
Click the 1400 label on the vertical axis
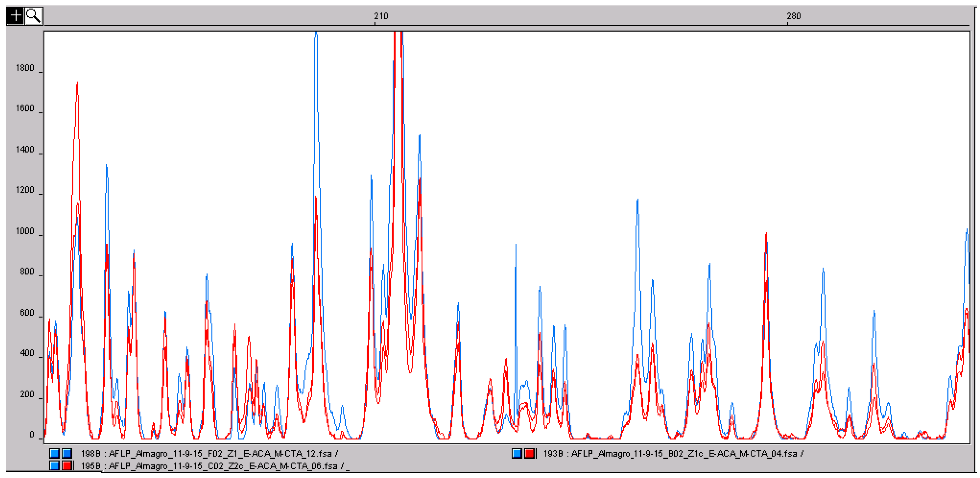[x=25, y=150]
